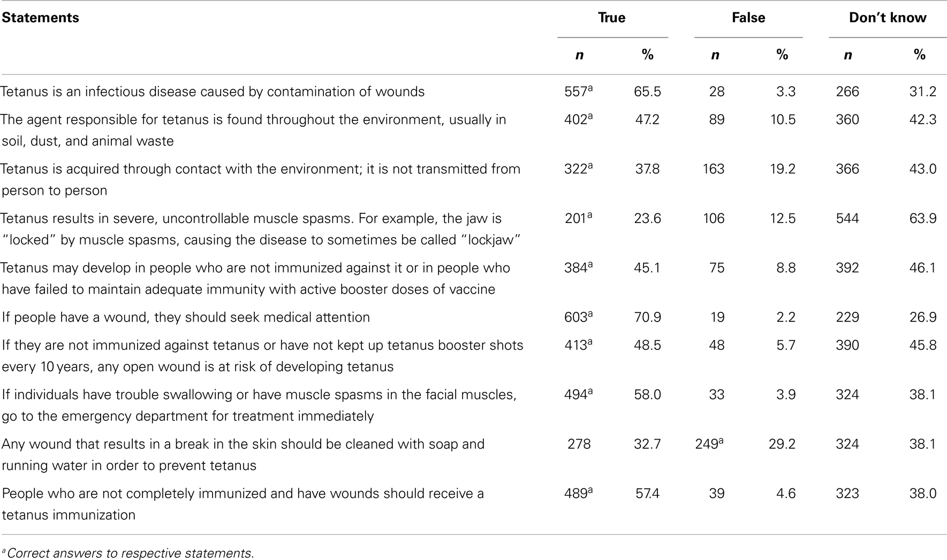
Task: Click the soap and running water statement
Action: tap(243, 455)
